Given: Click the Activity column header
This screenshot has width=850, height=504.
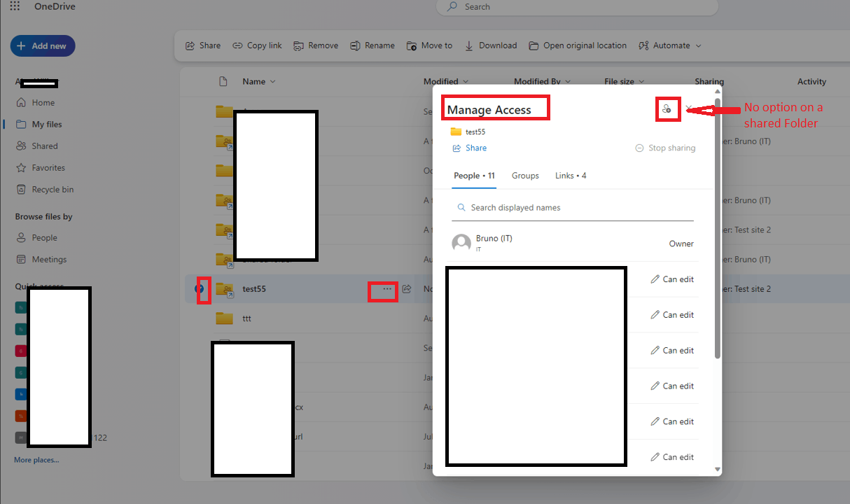Looking at the screenshot, I should (x=812, y=82).
